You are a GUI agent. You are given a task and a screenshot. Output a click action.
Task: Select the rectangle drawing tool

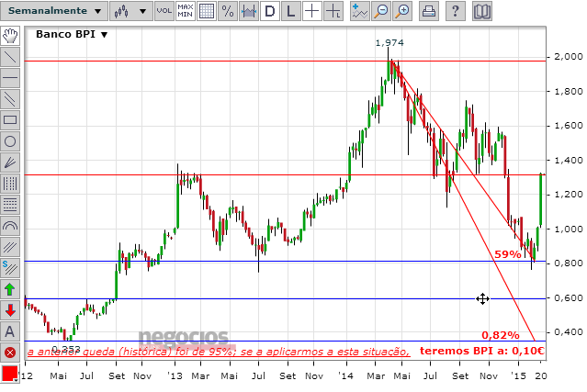coord(10,120)
